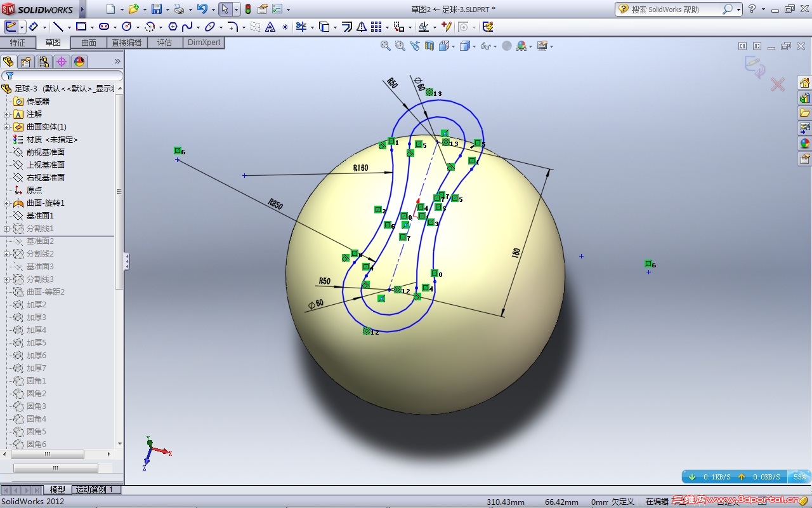Switch to the DisplayManager panel tab

[79, 62]
